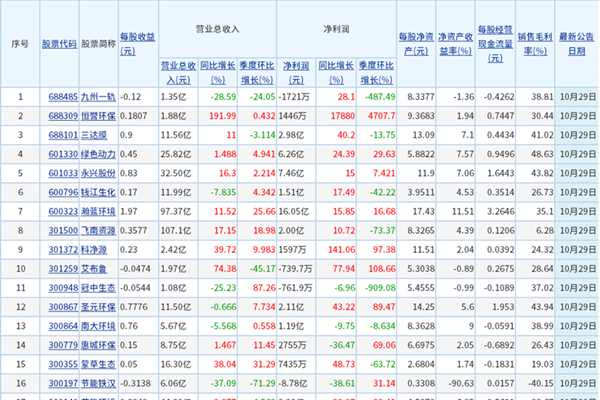Open stock code link 300197
600x400 pixels.
point(61,380)
